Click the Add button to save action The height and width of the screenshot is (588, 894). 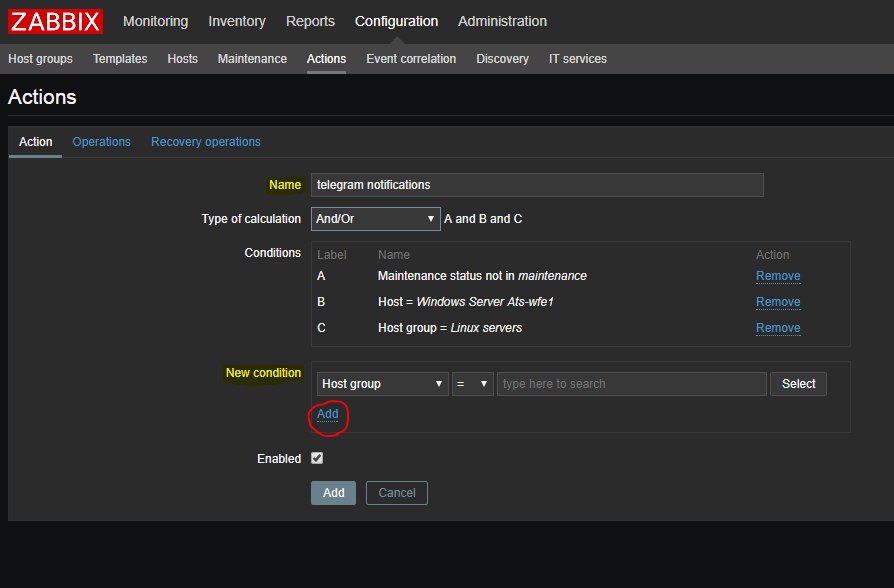click(333, 493)
